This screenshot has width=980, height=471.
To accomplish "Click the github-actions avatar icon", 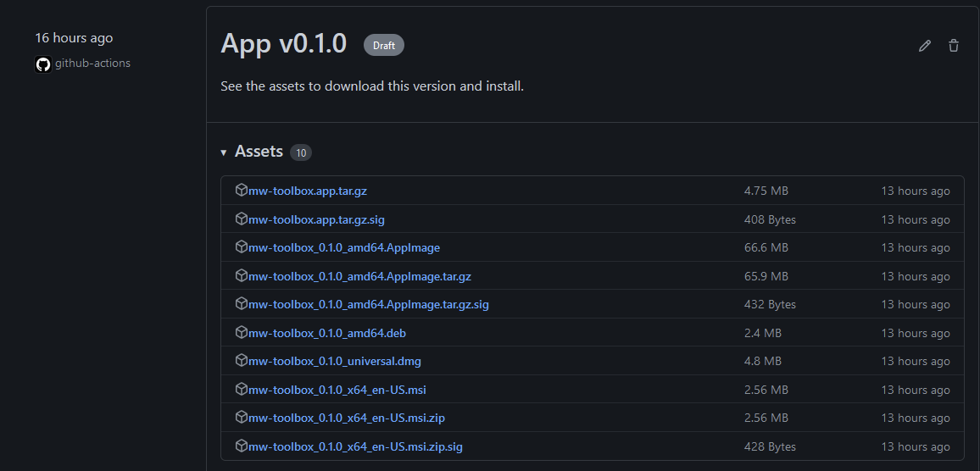I will (x=43, y=64).
